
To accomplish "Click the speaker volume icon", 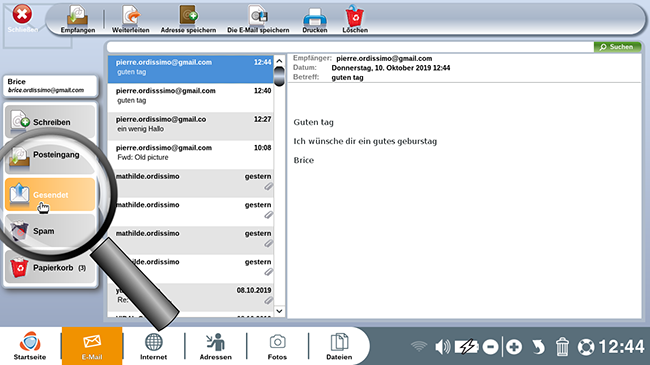I will point(442,346).
